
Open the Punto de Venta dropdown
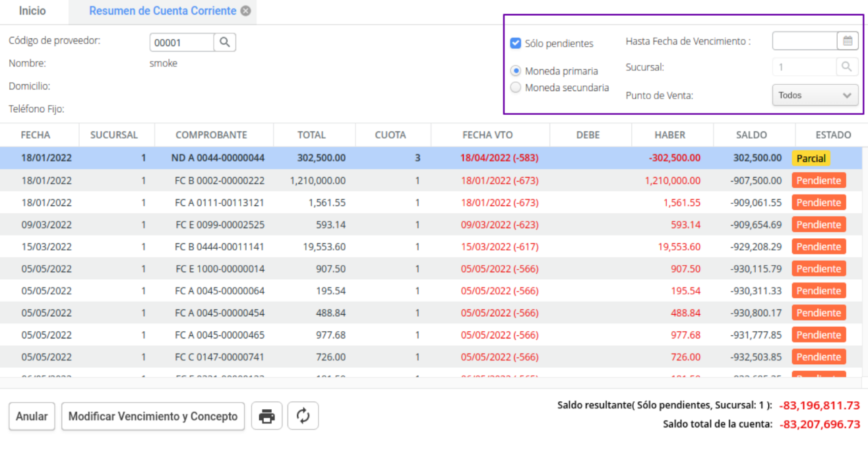coord(815,95)
